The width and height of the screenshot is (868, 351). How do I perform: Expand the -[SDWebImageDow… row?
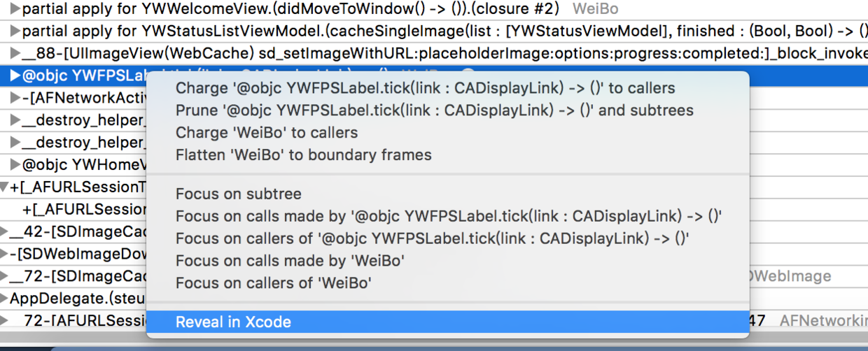click(x=4, y=254)
